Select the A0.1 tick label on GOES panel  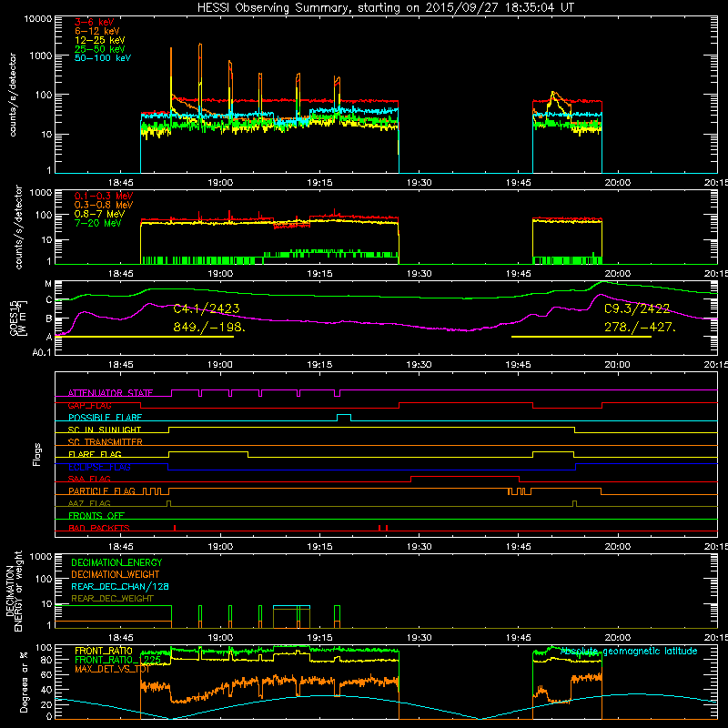click(42, 353)
